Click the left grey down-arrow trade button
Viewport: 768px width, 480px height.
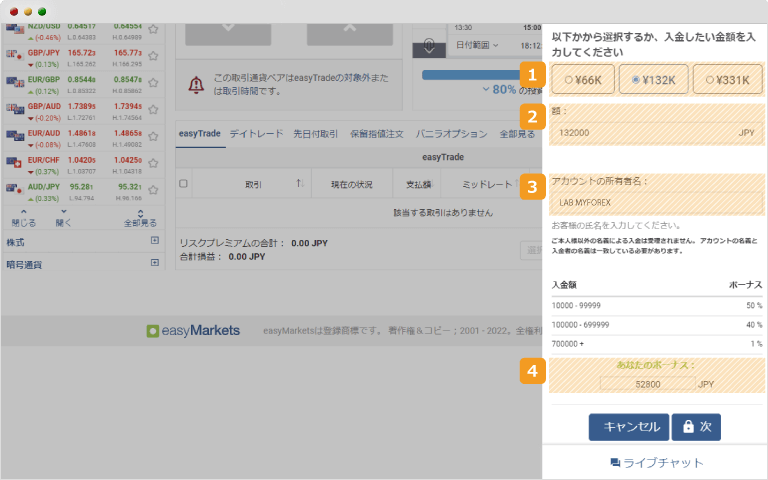click(228, 33)
